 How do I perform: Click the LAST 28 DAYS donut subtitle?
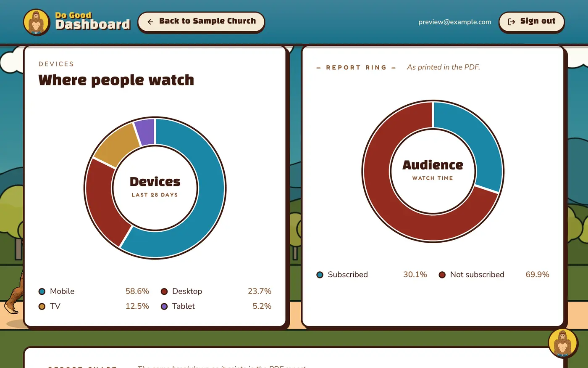click(x=155, y=195)
